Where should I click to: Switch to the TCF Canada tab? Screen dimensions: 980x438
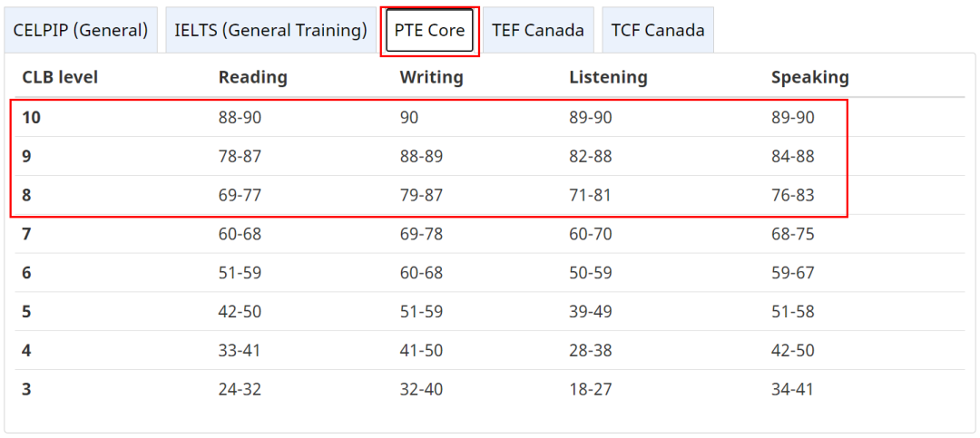pos(658,30)
